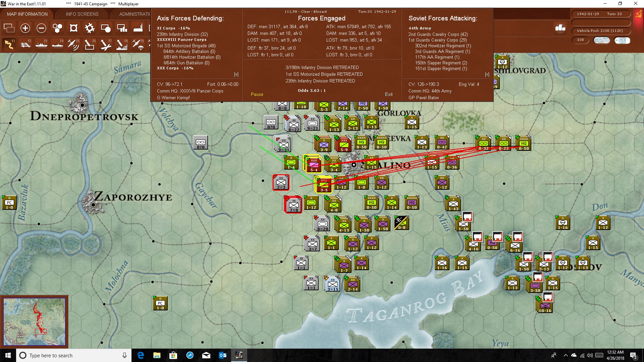Click the 1st Guards Cavalry Corps (29) entry
The image size is (644, 362).
438,40
